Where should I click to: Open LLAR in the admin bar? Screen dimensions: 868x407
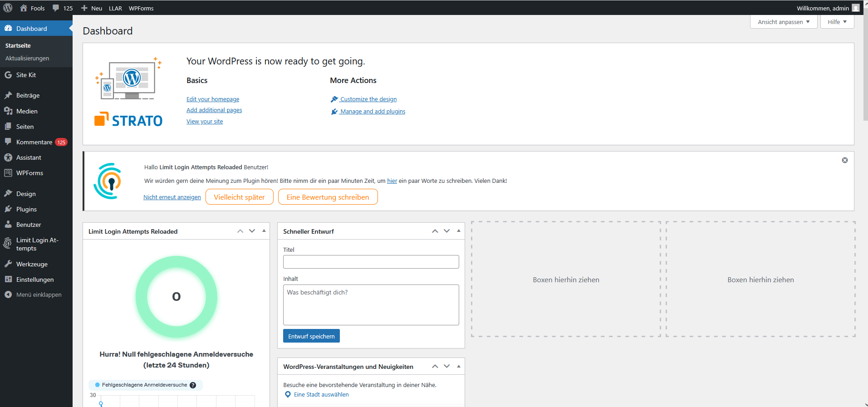pyautogui.click(x=115, y=8)
